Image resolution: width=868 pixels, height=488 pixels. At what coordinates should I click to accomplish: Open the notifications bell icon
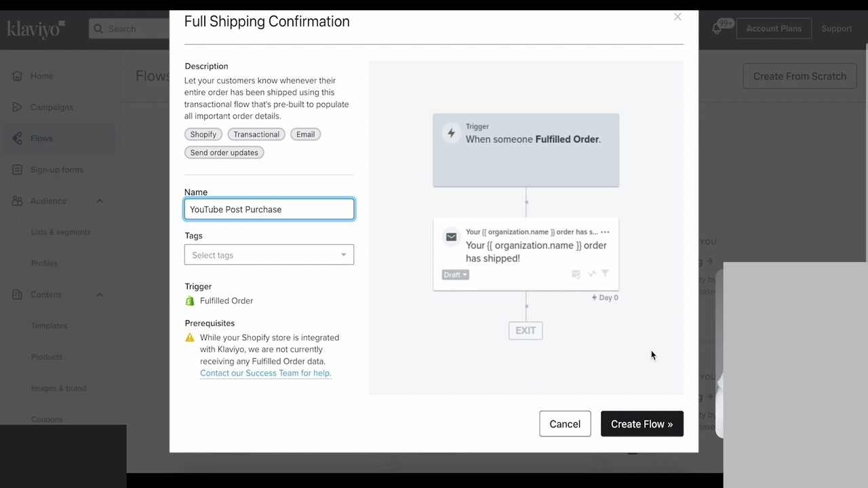click(x=717, y=28)
